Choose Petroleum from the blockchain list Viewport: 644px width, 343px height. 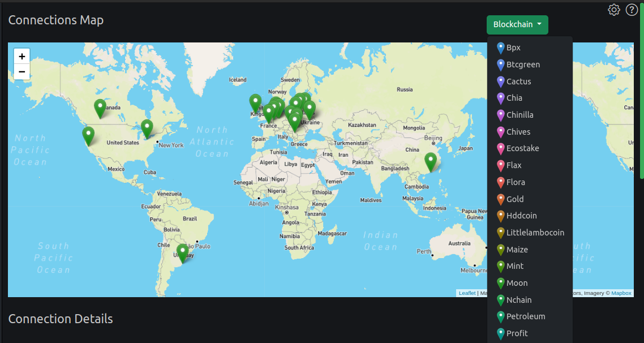click(x=530, y=317)
